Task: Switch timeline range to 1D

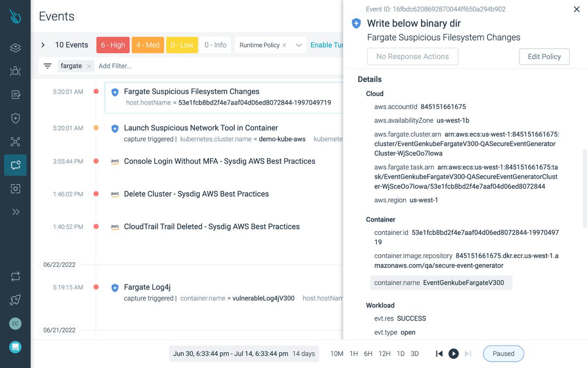Action: (400, 353)
